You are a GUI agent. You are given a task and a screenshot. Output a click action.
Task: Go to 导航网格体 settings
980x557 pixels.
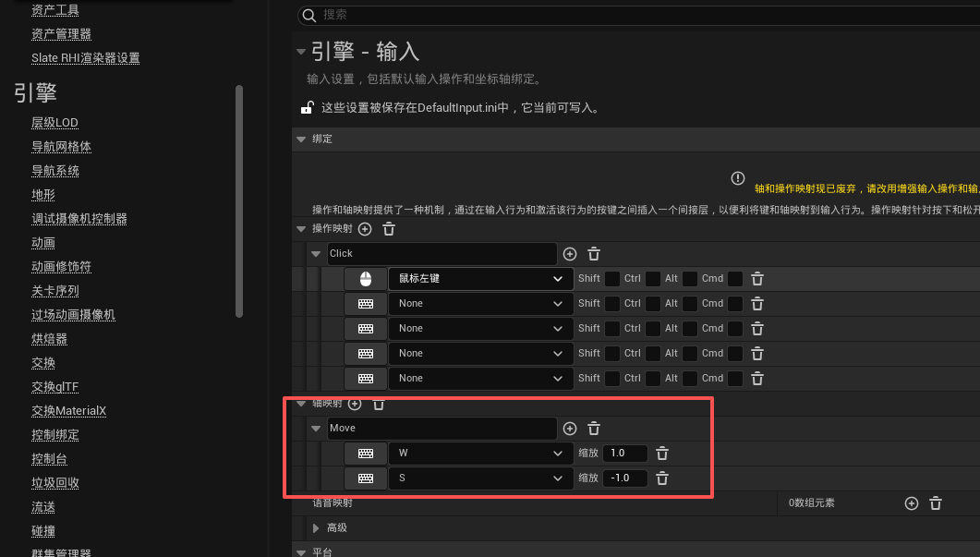[x=61, y=146]
